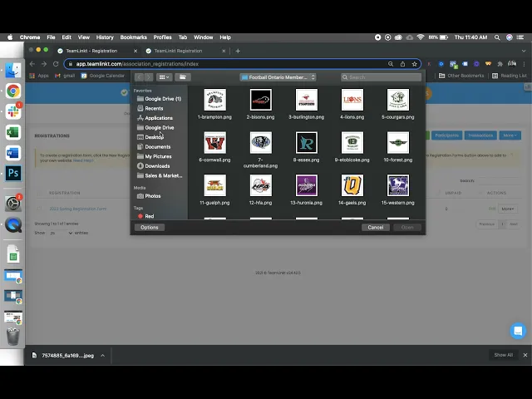Click the file dialog back arrow
The image size is (532, 399).
[x=139, y=77]
